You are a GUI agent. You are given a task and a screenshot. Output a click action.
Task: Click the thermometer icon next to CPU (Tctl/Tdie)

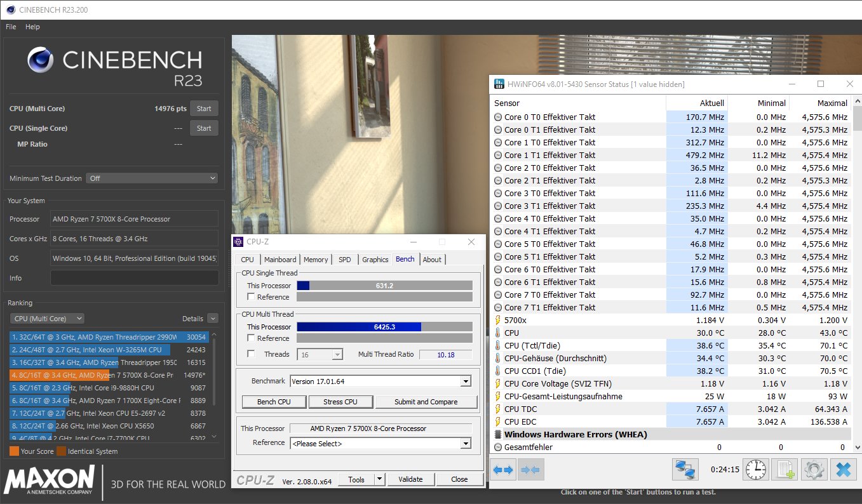(498, 345)
